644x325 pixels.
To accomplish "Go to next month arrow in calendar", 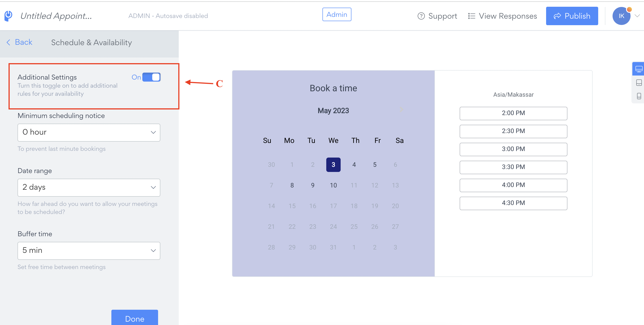I will pos(401,109).
